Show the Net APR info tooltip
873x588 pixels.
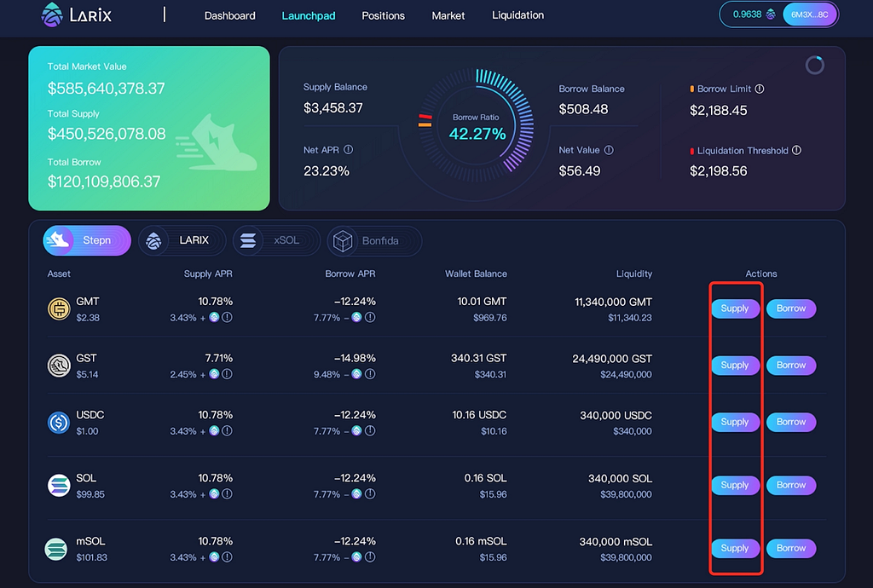[x=349, y=149]
